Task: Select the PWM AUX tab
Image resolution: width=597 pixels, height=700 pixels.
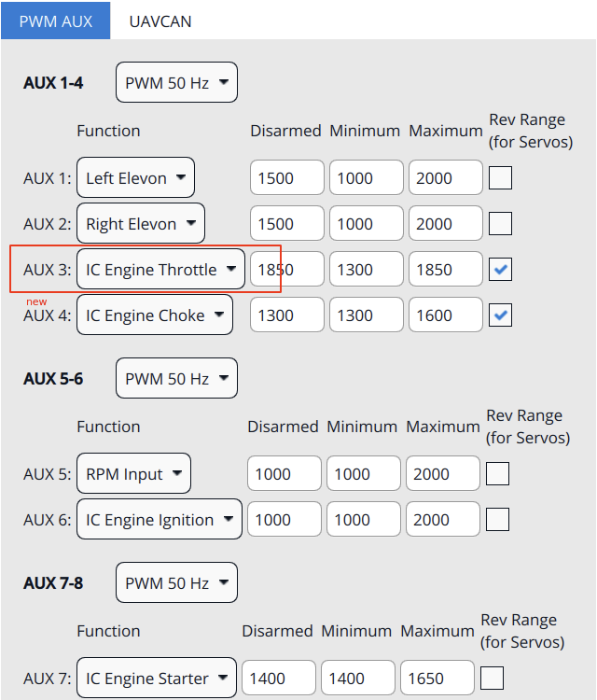Action: [55, 21]
